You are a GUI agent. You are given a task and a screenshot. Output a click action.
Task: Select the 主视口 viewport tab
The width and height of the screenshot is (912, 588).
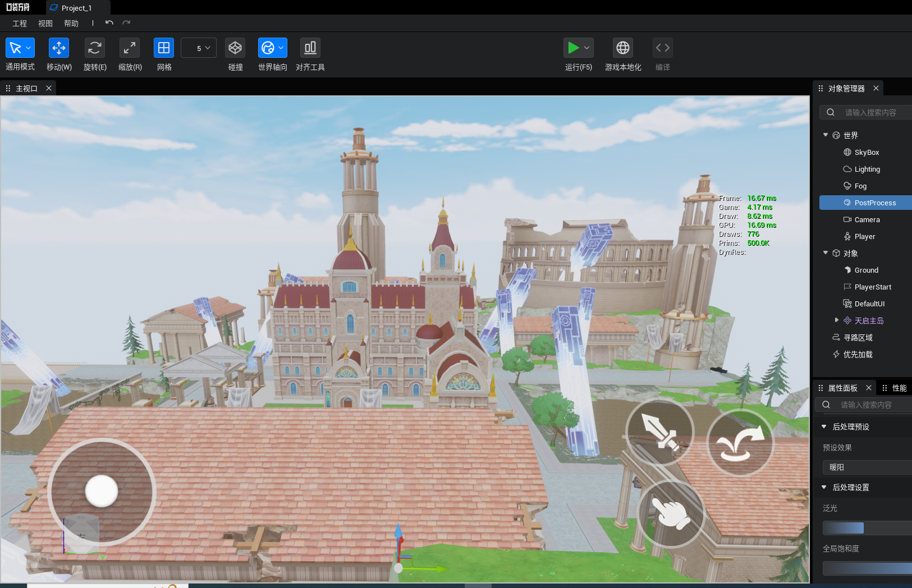[x=26, y=88]
